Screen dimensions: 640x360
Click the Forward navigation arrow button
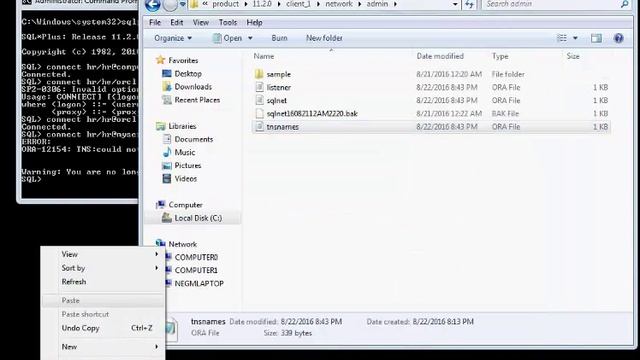click(170, 4)
